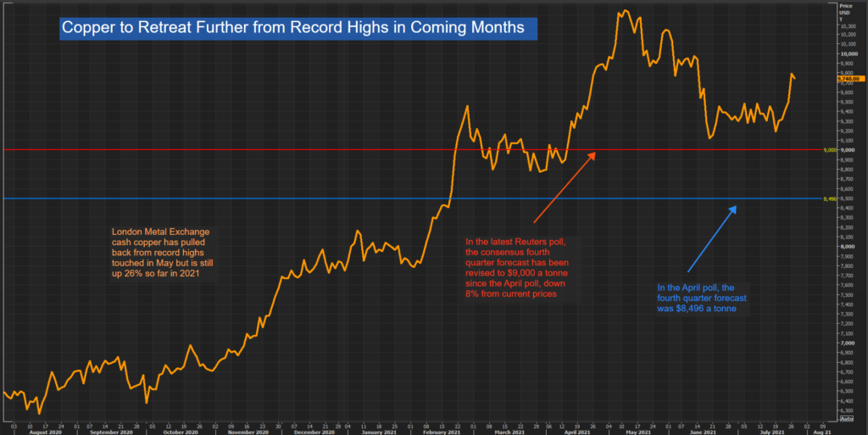Select the orange London Metal Exchange annotation

coord(161,252)
